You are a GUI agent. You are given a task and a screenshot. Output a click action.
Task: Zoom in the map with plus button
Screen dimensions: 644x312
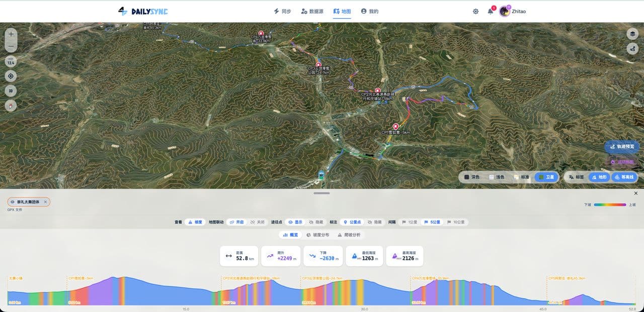point(11,35)
